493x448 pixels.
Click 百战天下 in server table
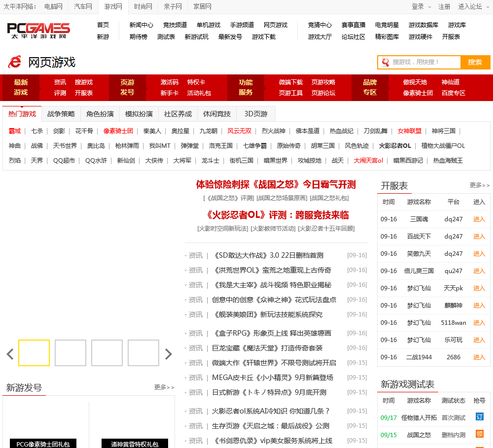pyautogui.click(x=419, y=237)
